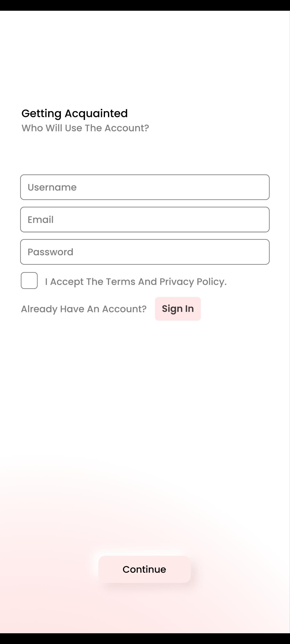The image size is (290, 644).
Task: Open the Privacy Policy text link
Action: pos(192,282)
